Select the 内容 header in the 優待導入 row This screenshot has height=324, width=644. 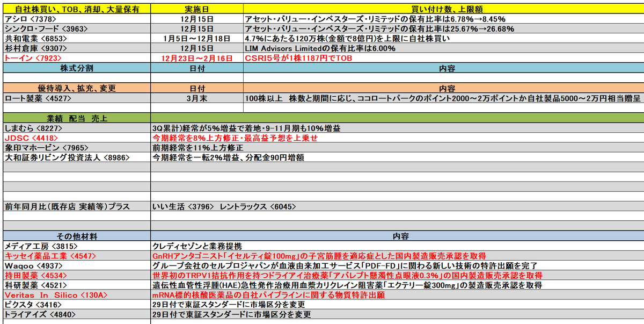pyautogui.click(x=443, y=88)
